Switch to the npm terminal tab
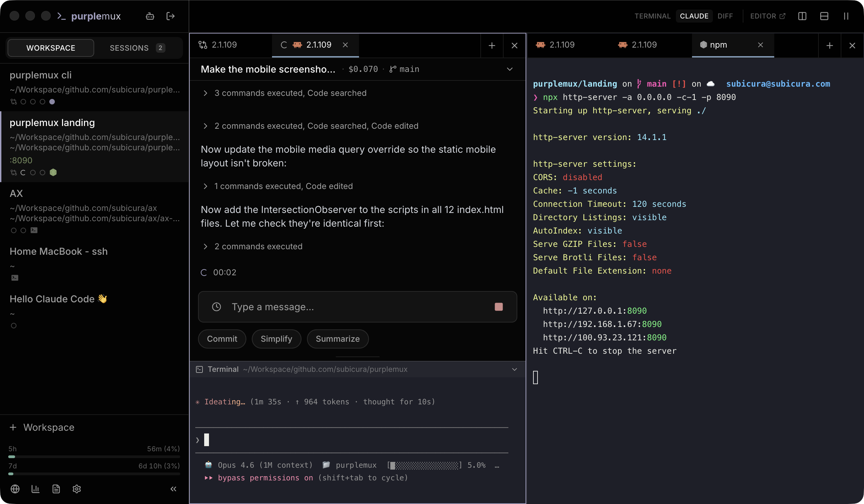Image resolution: width=864 pixels, height=504 pixels. (719, 45)
